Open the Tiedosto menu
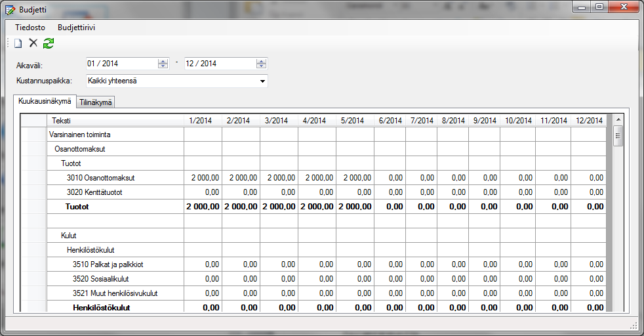 click(x=30, y=28)
